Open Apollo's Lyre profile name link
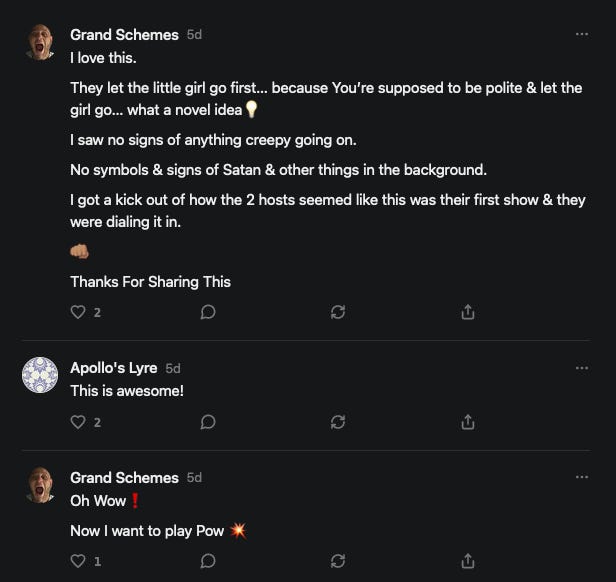 pos(114,368)
